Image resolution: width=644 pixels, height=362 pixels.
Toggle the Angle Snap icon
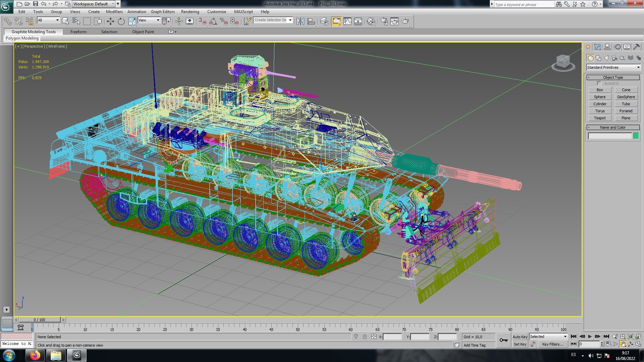point(213,21)
